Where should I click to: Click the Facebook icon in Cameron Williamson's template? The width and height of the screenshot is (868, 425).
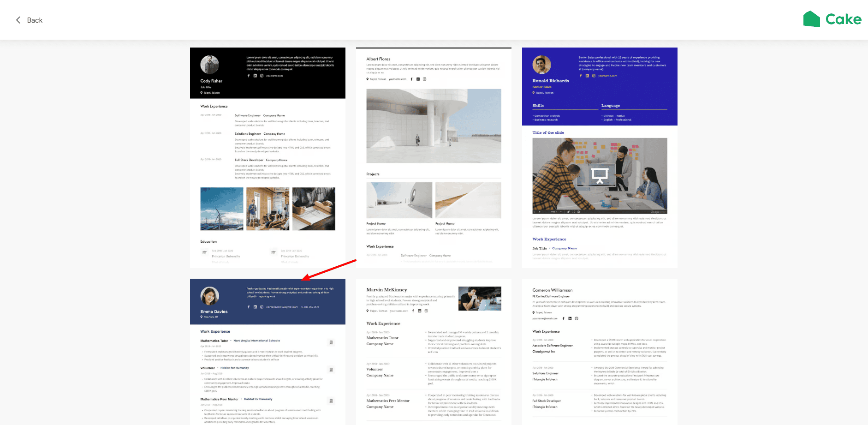tap(563, 318)
